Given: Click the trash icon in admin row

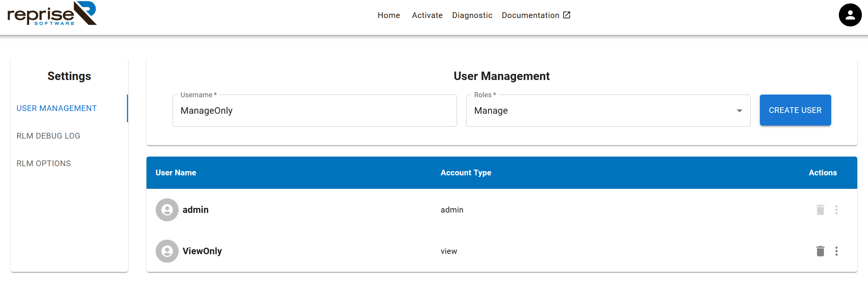Looking at the screenshot, I should click(x=820, y=210).
